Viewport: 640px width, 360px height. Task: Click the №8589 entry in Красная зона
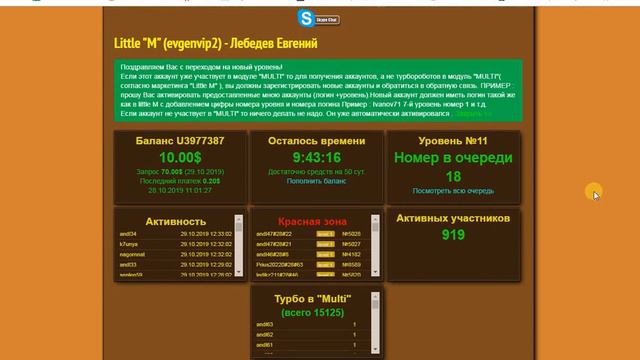351,264
